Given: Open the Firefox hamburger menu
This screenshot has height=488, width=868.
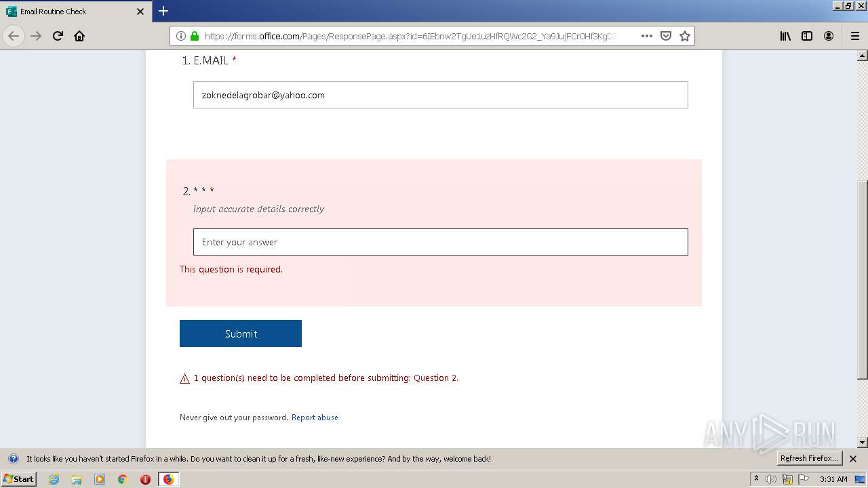Looking at the screenshot, I should coord(854,36).
